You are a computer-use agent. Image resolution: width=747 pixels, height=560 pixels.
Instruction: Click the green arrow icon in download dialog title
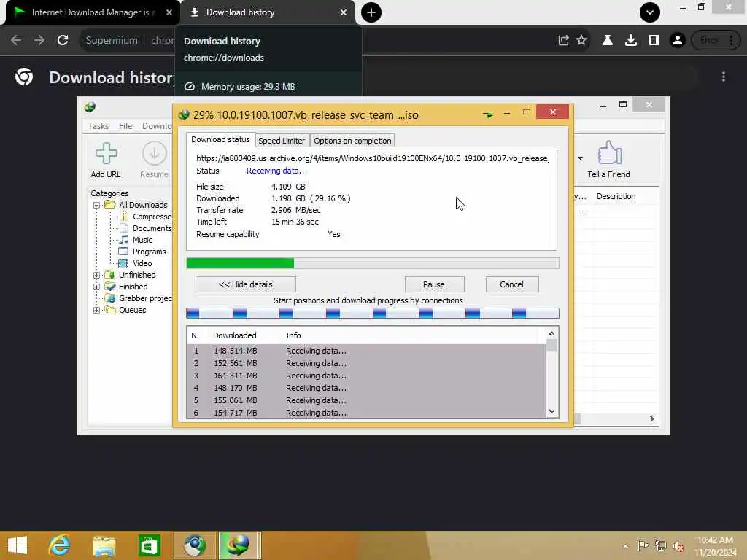[x=487, y=114]
